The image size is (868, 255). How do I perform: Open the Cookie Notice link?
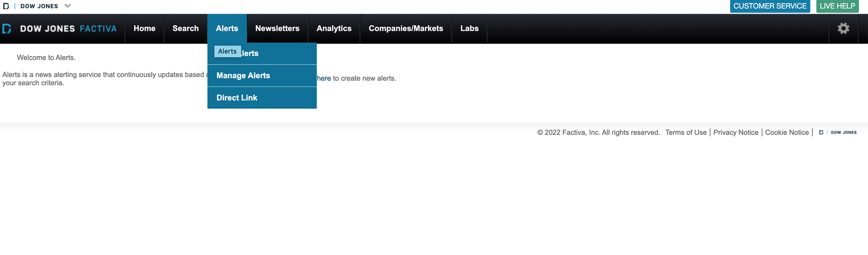click(x=787, y=132)
